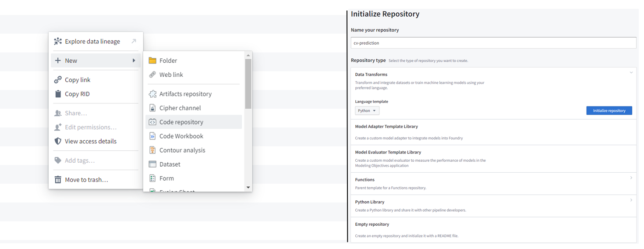Select Move to trash option
644x249 pixels.
(96, 180)
